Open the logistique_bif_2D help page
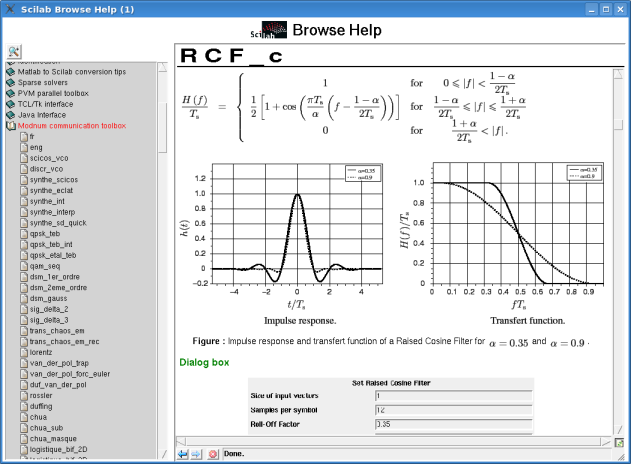631x464 pixels. (x=58, y=450)
